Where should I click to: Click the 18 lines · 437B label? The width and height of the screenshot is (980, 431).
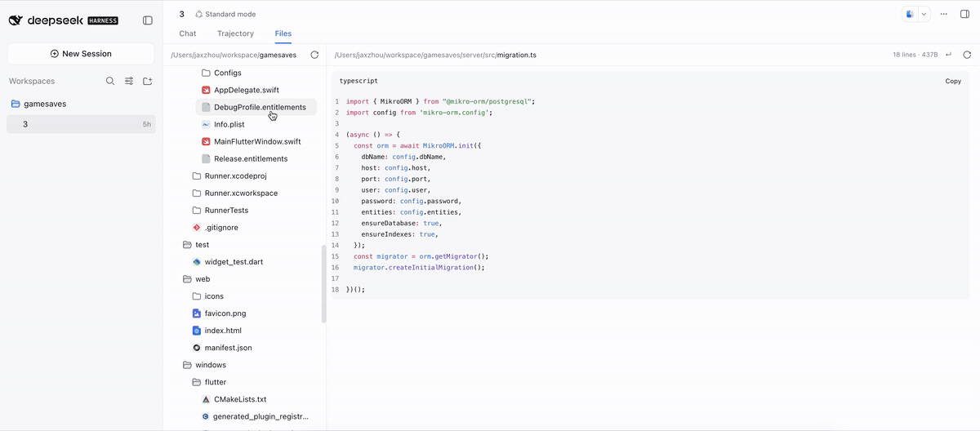tap(915, 55)
